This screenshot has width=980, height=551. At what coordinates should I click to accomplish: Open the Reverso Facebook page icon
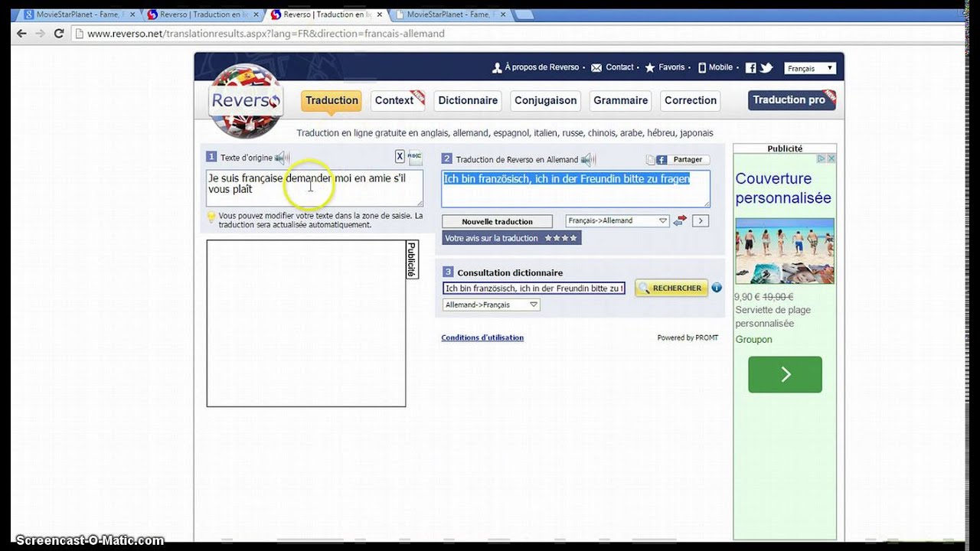tap(750, 67)
